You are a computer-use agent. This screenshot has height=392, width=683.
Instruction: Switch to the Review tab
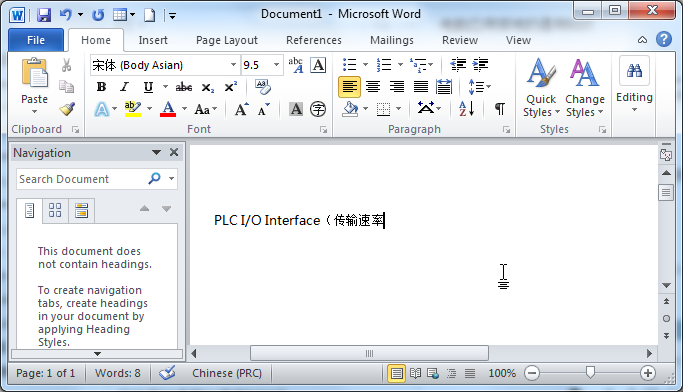[x=460, y=40]
